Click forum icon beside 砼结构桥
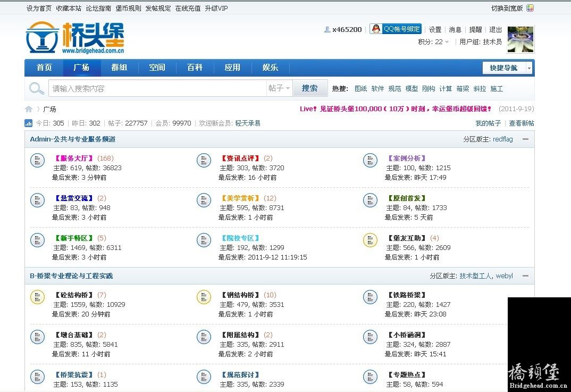571x392 pixels. click(x=37, y=297)
